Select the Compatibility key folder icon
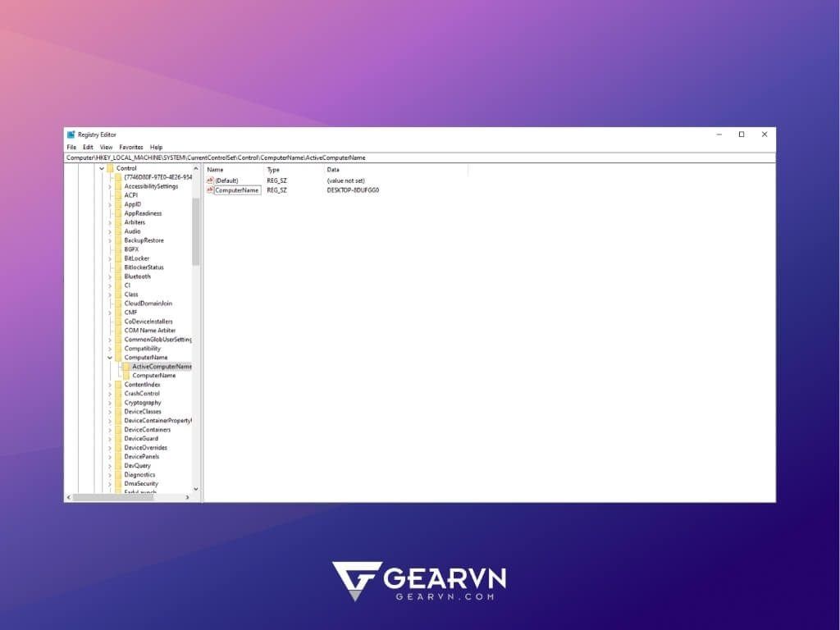The image size is (840, 630). click(120, 348)
